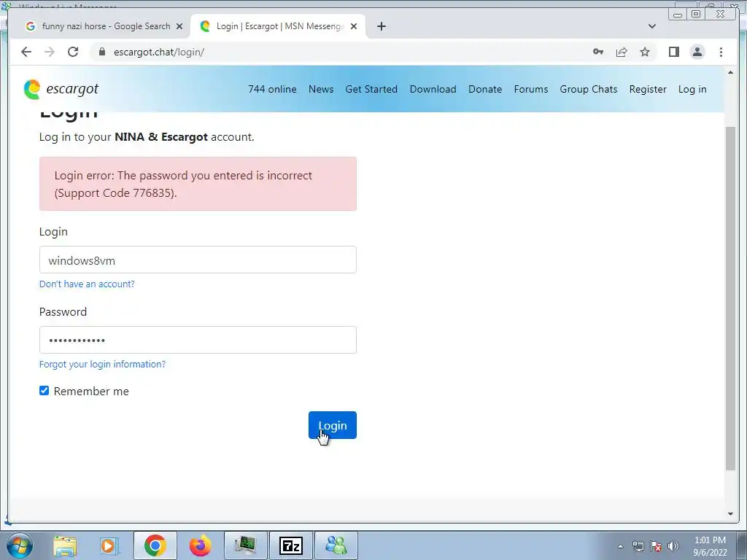Open the Chrome profile menu
Image resolution: width=747 pixels, height=560 pixels.
(697, 52)
